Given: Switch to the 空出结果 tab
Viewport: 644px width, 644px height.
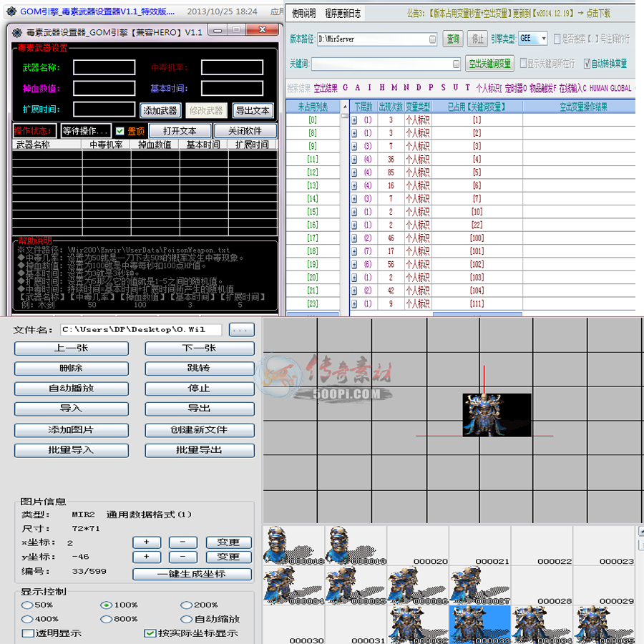Looking at the screenshot, I should [326, 88].
